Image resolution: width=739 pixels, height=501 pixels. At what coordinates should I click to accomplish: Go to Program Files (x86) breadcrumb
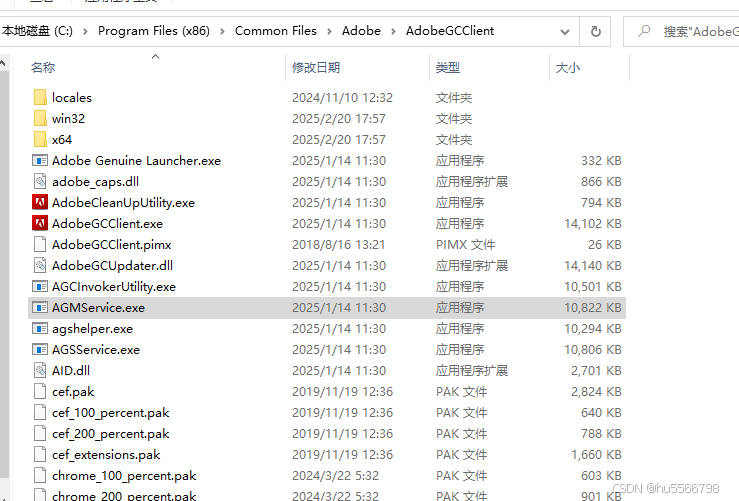pyautogui.click(x=154, y=31)
